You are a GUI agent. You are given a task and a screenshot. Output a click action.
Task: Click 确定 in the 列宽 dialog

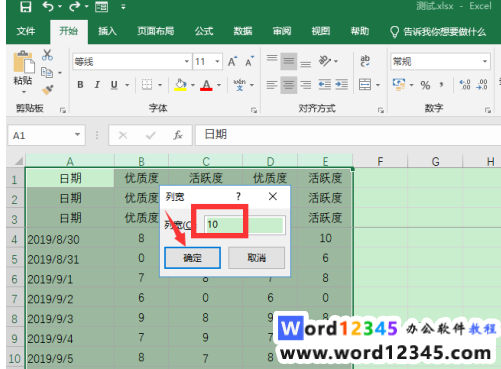tap(192, 258)
